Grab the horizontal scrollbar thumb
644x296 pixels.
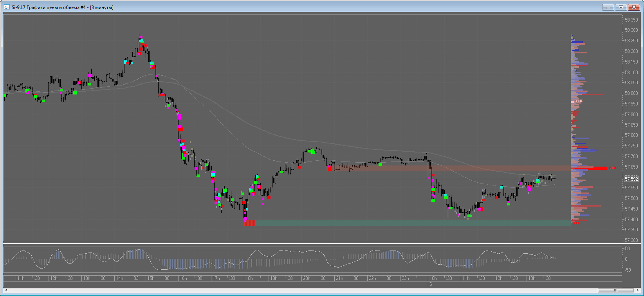click(616, 290)
